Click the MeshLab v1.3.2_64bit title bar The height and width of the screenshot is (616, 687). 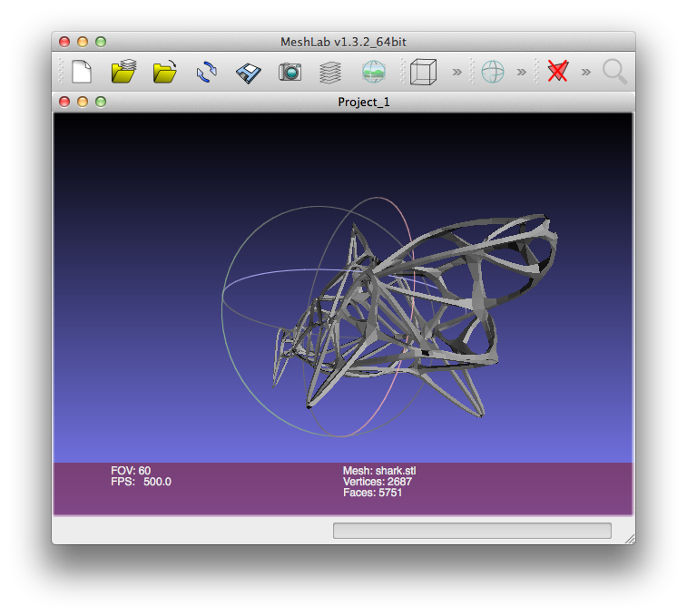343,42
